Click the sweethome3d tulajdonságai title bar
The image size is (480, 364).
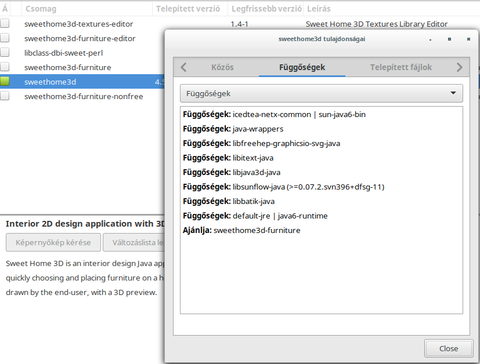(x=322, y=39)
